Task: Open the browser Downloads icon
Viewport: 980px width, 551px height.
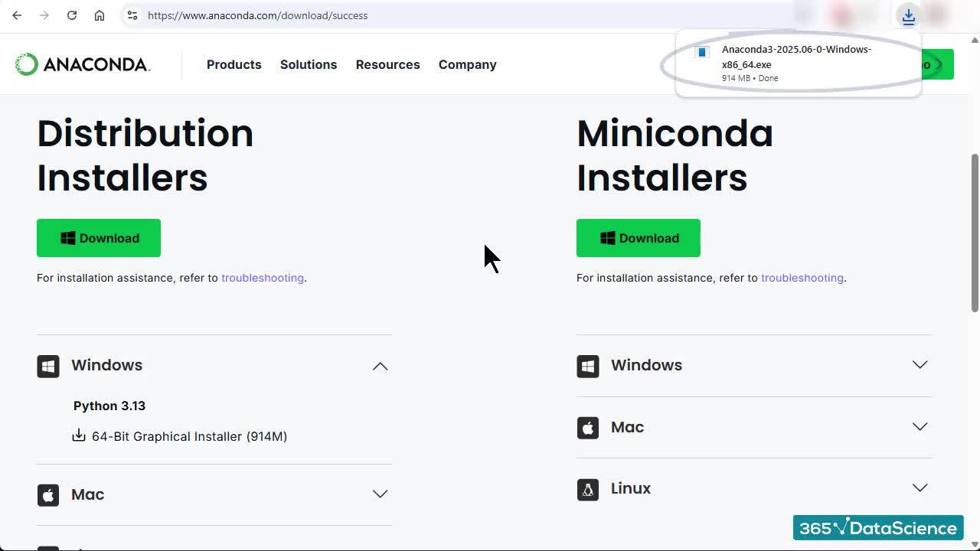Action: click(x=908, y=15)
